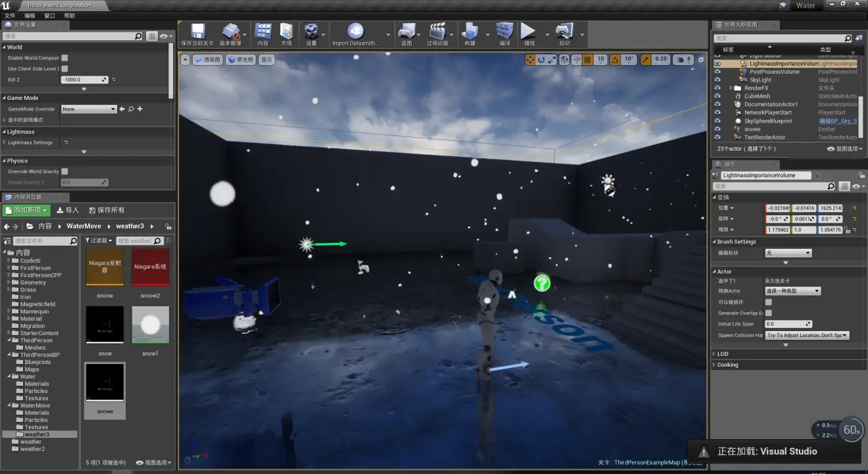868x474 pixels.
Task: Toggle the sources panel icon beside folder search
Action: (x=7, y=241)
